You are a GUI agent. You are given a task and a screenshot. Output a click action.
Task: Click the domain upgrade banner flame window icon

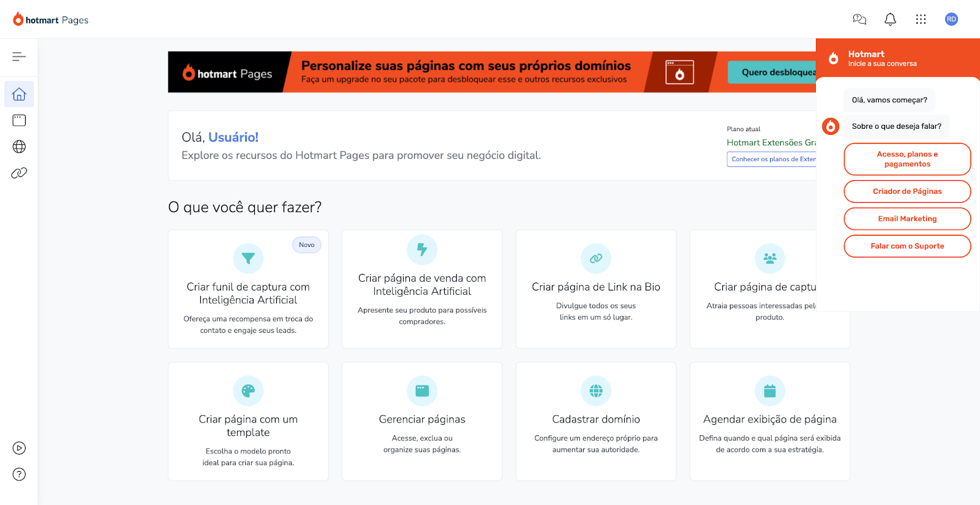(x=679, y=72)
